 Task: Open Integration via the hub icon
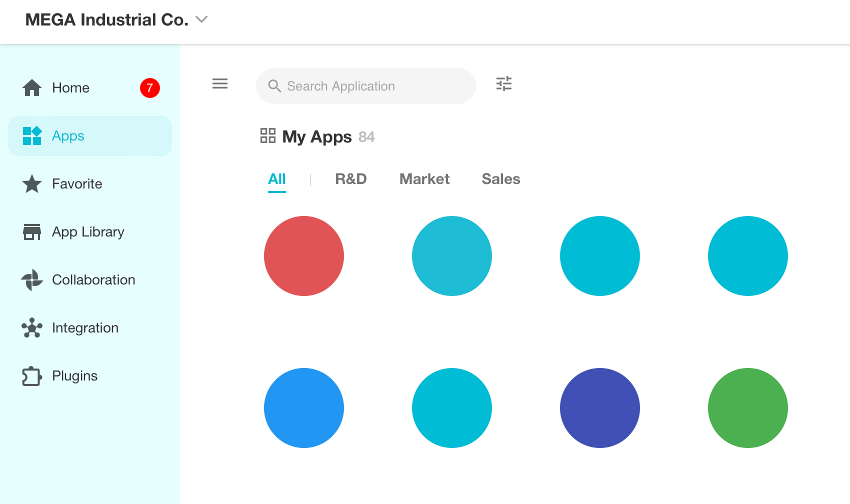(x=32, y=328)
